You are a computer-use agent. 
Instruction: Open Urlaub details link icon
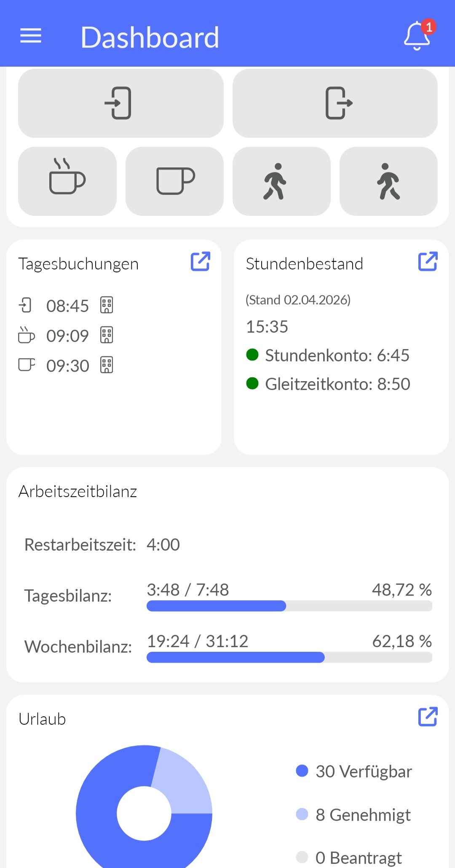(428, 717)
